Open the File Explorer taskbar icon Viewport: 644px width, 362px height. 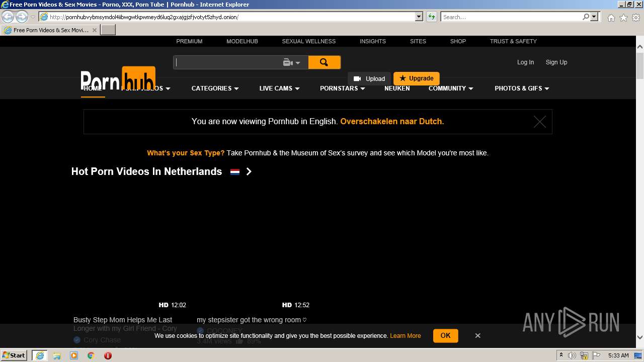pyautogui.click(x=57, y=355)
